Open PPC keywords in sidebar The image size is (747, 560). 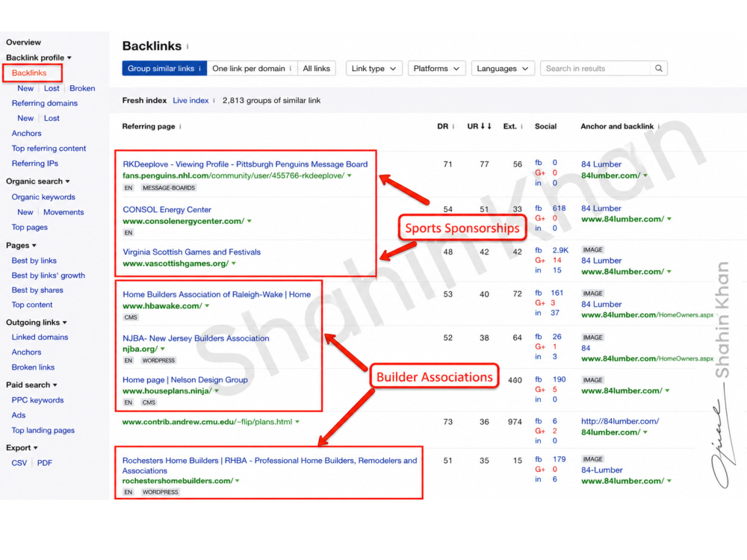(x=37, y=400)
